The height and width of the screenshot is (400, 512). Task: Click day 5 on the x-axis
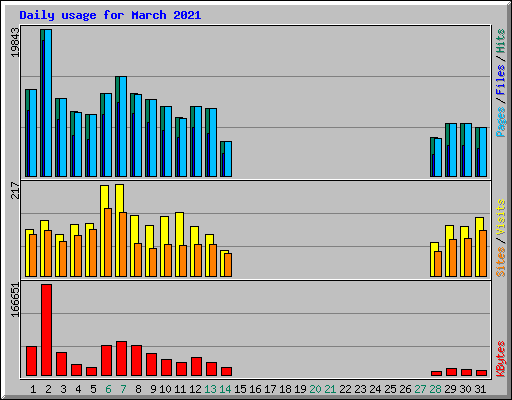pyautogui.click(x=93, y=389)
